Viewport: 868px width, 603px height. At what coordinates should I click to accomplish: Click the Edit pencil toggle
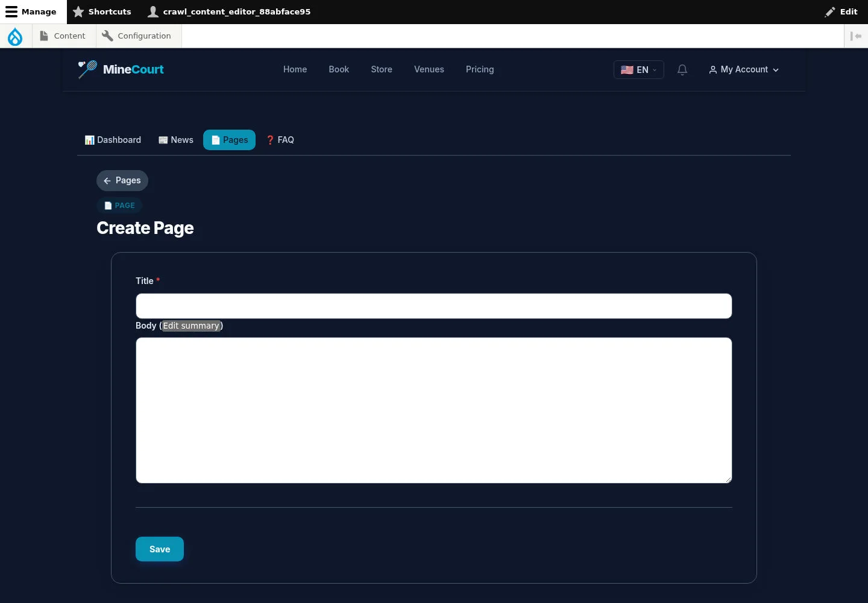pyautogui.click(x=841, y=11)
